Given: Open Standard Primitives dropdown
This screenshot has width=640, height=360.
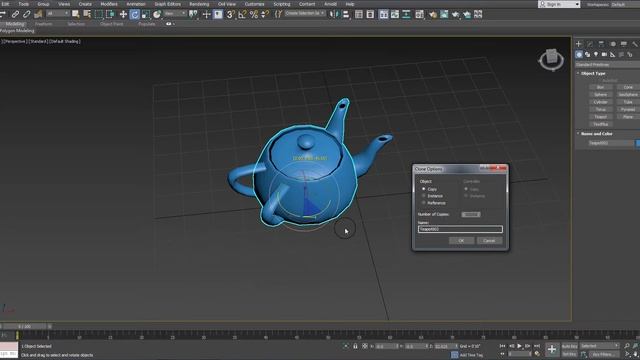Looking at the screenshot, I should (x=608, y=64).
